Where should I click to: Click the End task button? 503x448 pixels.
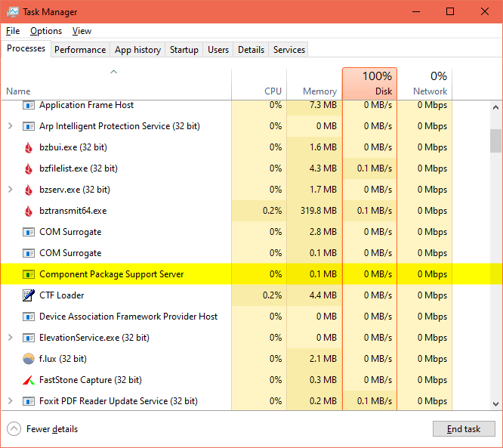point(464,429)
